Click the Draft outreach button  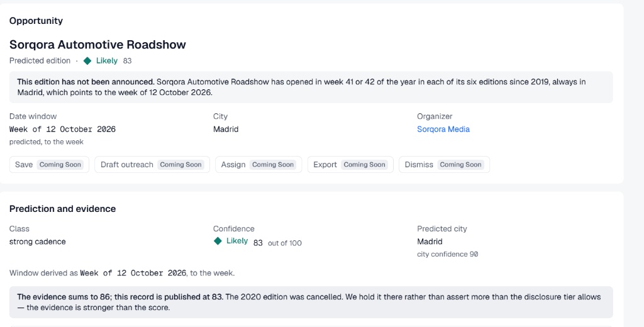152,164
